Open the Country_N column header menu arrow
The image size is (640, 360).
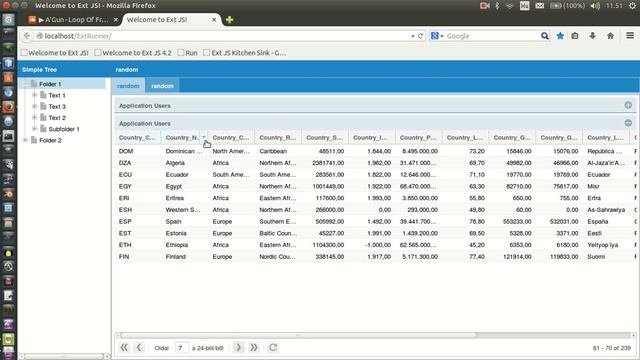click(x=204, y=138)
